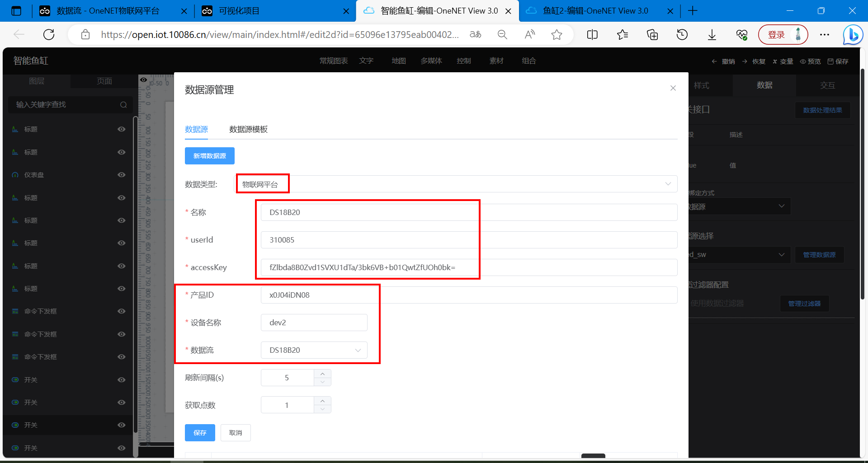Open browser downloads icon
This screenshot has width=868, height=463.
(x=712, y=34)
